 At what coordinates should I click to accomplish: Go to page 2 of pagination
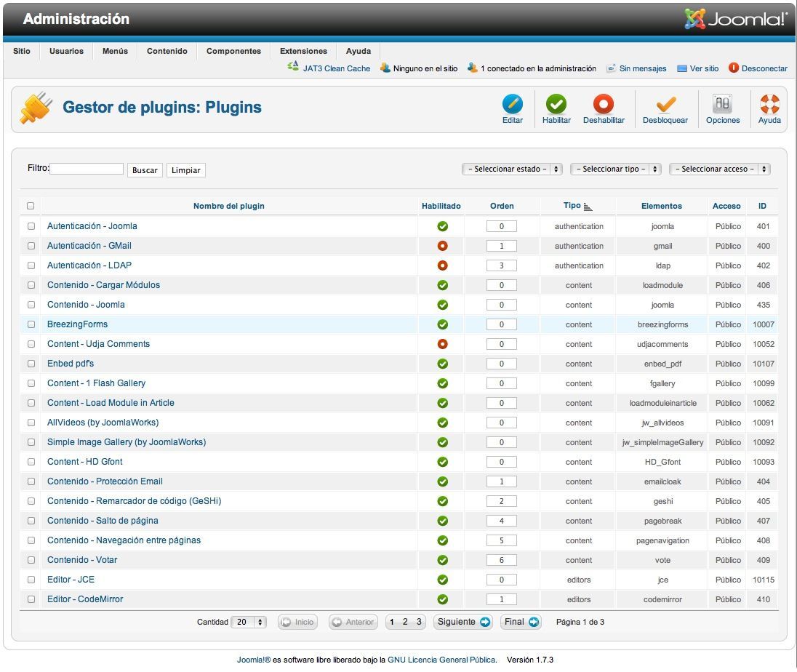(x=405, y=622)
